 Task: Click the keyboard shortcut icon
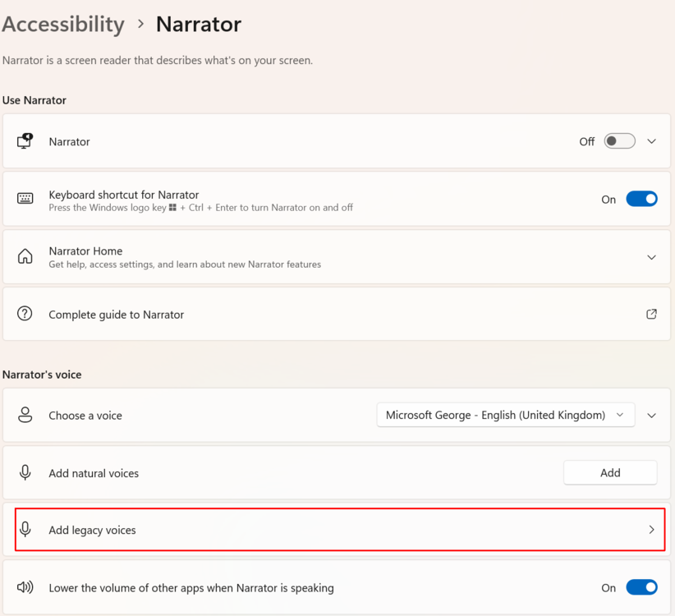(25, 199)
